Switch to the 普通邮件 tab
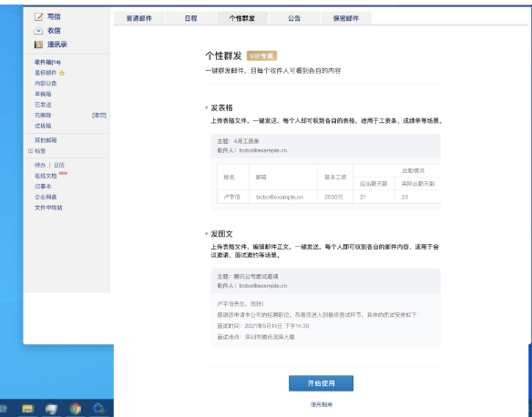This screenshot has width=532, height=417. coord(139,18)
